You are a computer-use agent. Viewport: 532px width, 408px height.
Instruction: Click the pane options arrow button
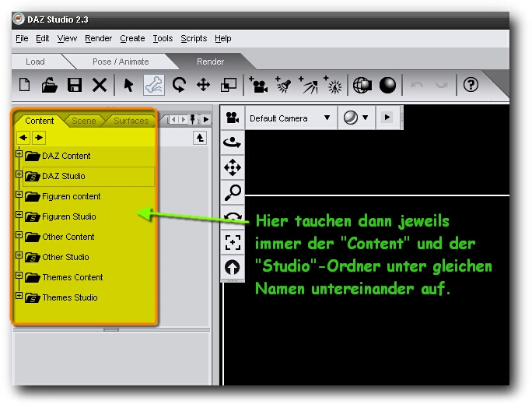205,120
